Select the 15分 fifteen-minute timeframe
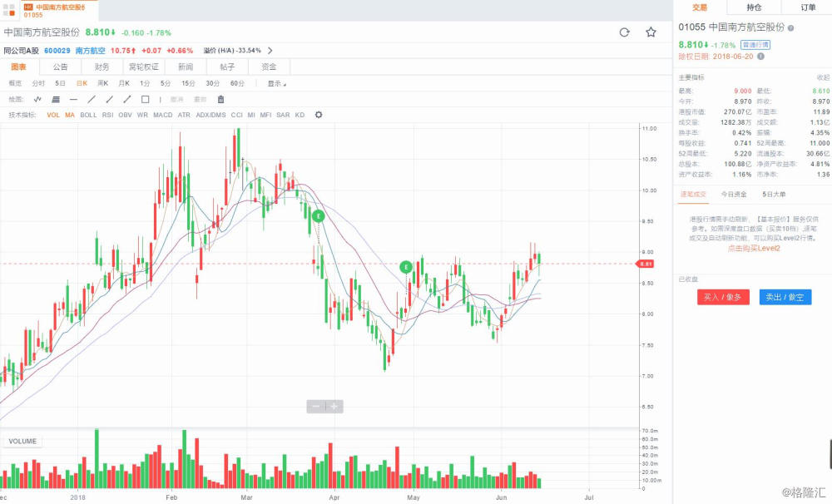The image size is (832, 504). click(188, 83)
